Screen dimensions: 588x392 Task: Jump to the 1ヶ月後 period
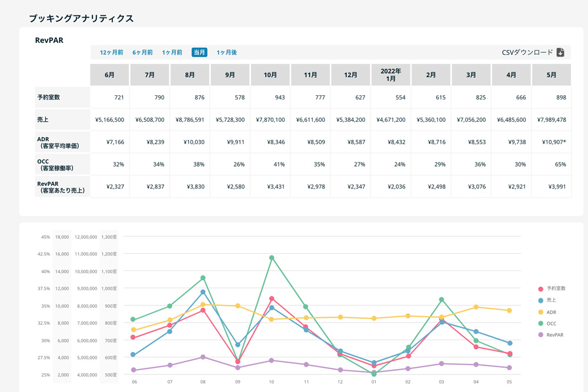[x=226, y=52]
